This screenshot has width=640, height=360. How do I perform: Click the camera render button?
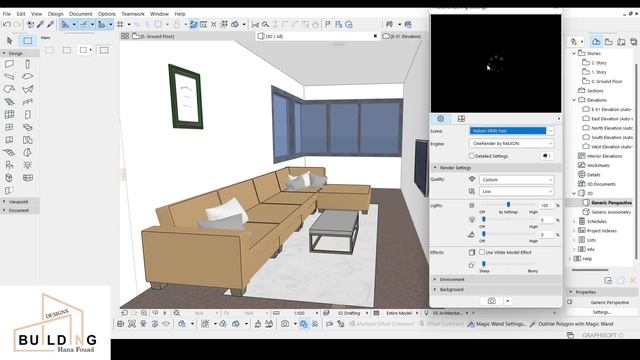pos(492,301)
